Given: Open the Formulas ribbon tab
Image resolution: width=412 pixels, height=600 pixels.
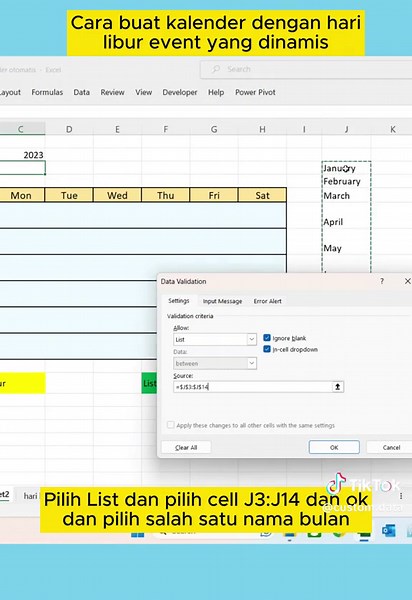Looking at the screenshot, I should pos(47,92).
